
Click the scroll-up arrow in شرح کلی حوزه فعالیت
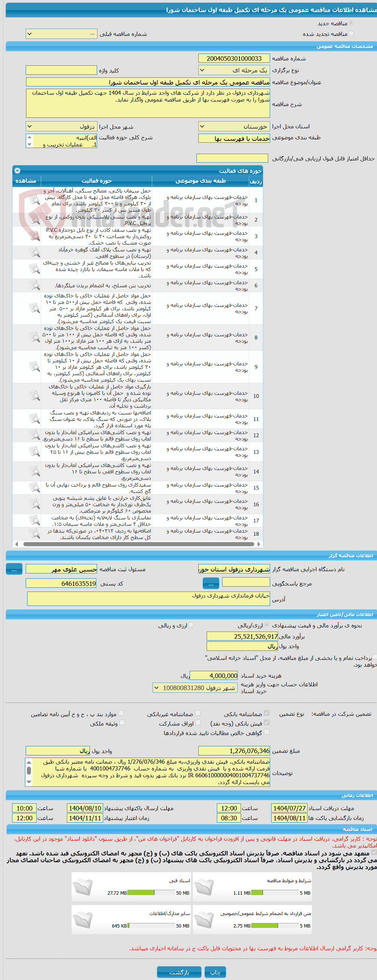coord(30,137)
